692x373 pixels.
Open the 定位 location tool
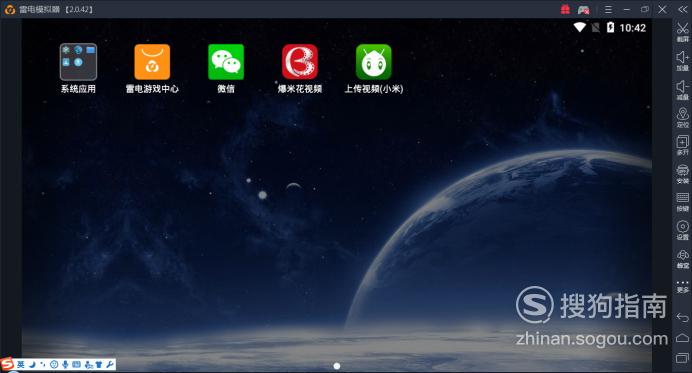(x=682, y=117)
